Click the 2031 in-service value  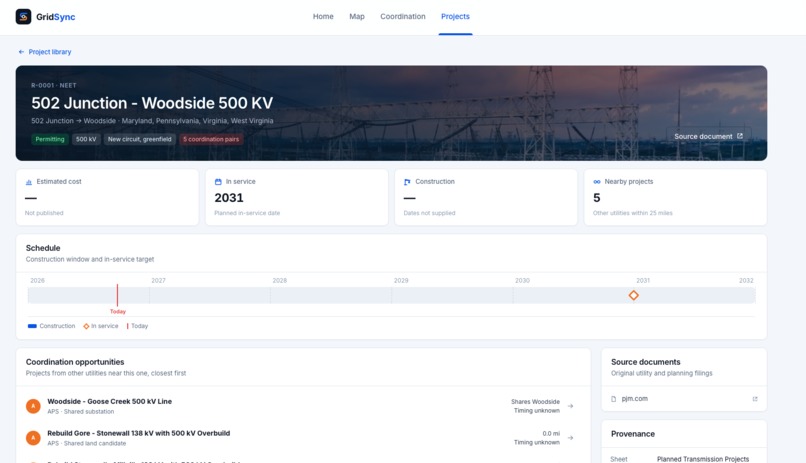[229, 198]
